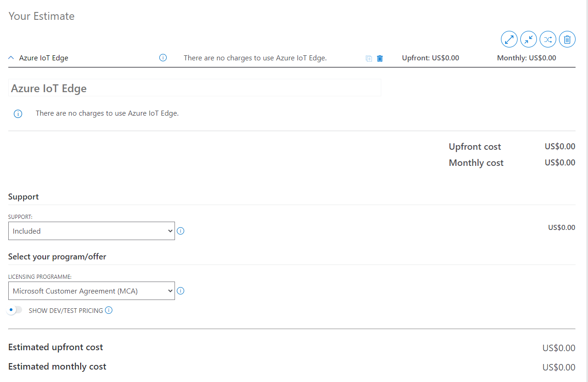The image size is (588, 382).
Task: Open the Licensing Programme dropdown
Action: pyautogui.click(x=92, y=291)
